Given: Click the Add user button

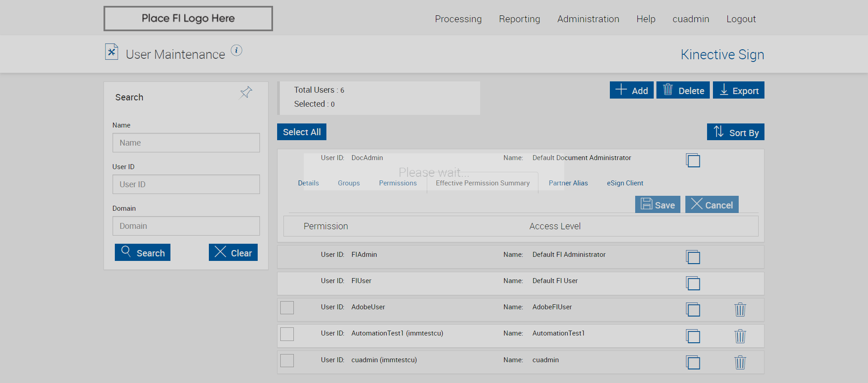Looking at the screenshot, I should click(632, 90).
